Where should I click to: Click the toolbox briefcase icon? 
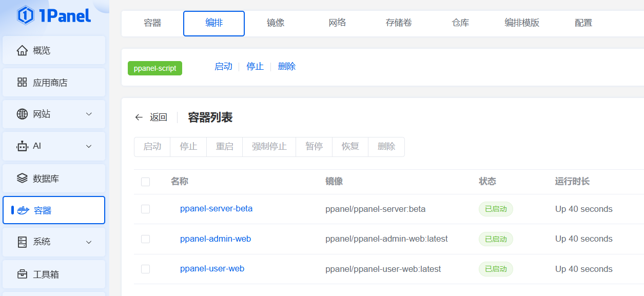(x=22, y=274)
